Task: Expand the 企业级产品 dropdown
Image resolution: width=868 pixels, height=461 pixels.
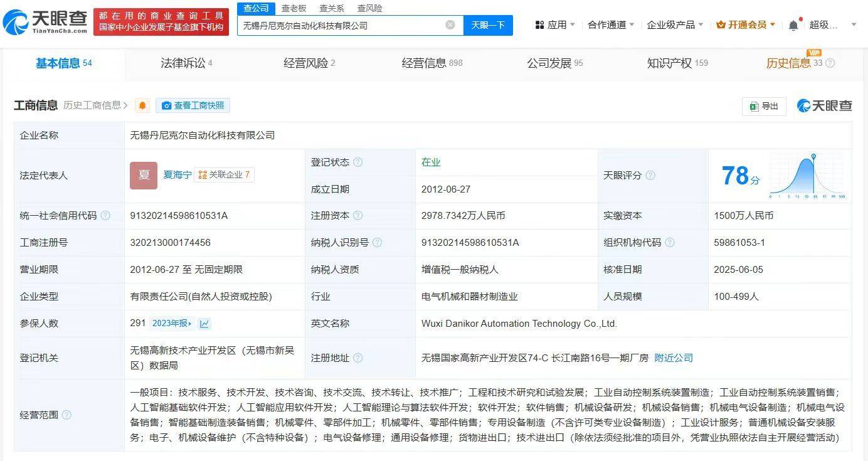Action: pos(675,25)
